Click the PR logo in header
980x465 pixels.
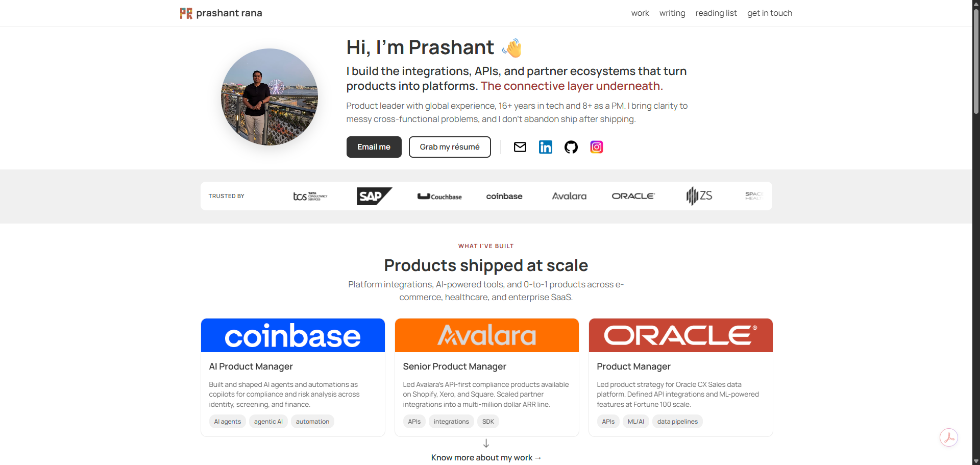pyautogui.click(x=186, y=13)
